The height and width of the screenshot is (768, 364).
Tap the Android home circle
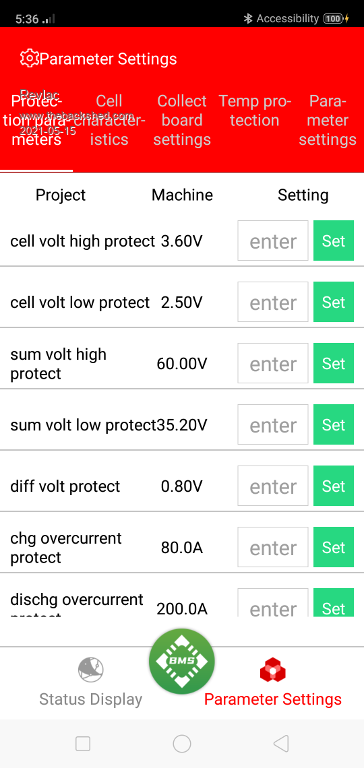(x=182, y=744)
